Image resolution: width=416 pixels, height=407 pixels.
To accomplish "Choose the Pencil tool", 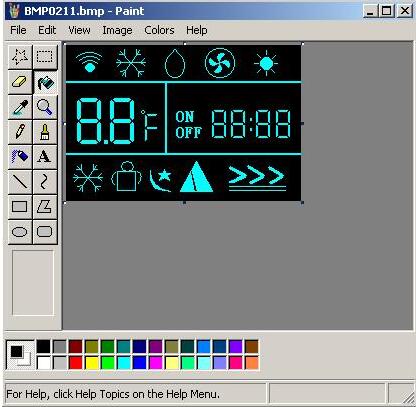I will point(20,132).
